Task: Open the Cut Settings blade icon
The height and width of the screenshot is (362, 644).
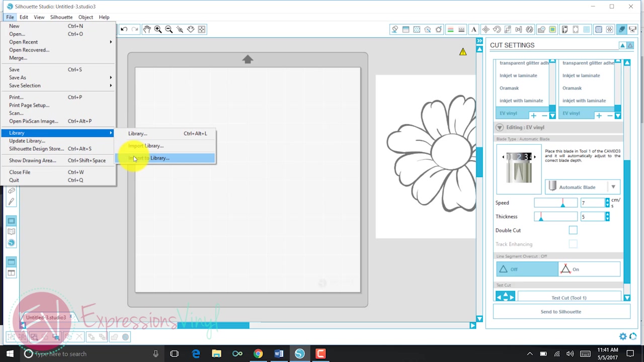Action: pyautogui.click(x=622, y=30)
